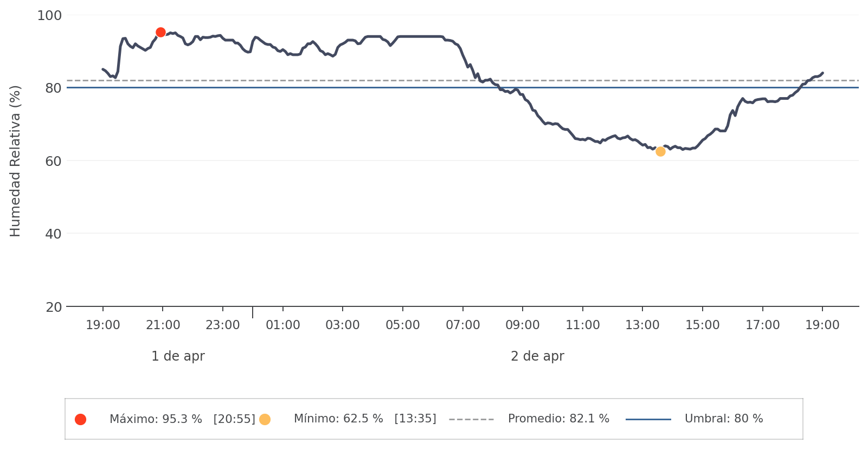The image size is (868, 449).
Task: Click the dashed Promedio line sample in legend
Action: point(471,419)
